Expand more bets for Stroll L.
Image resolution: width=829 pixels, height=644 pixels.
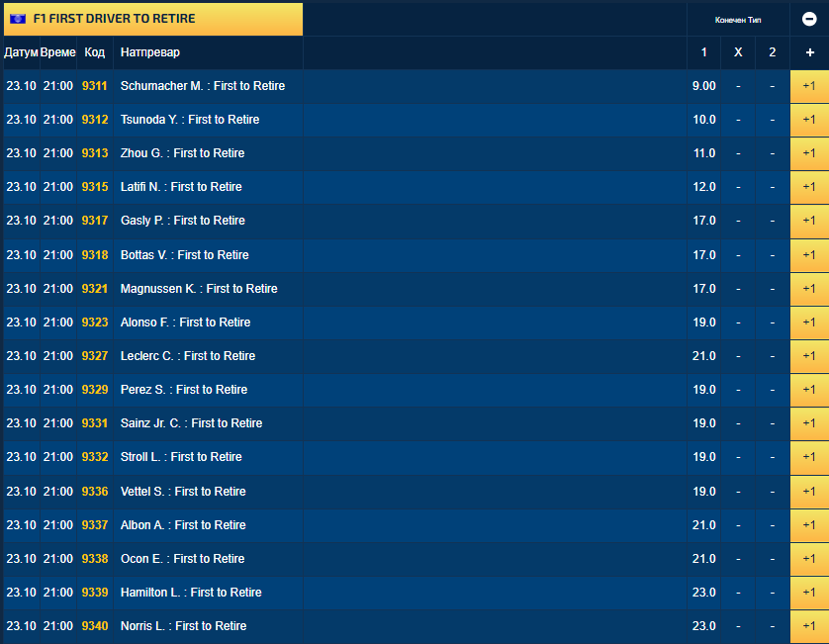point(809,457)
